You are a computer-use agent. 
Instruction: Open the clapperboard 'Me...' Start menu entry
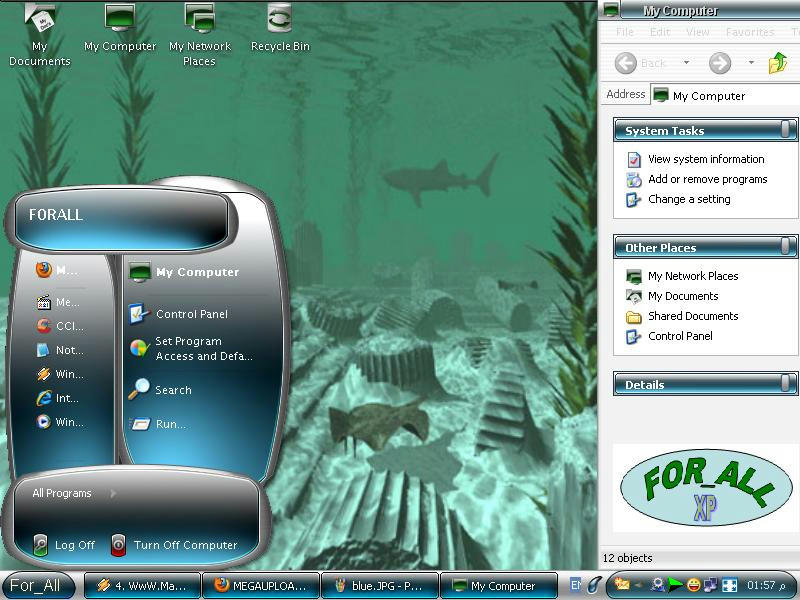pyautogui.click(x=58, y=302)
